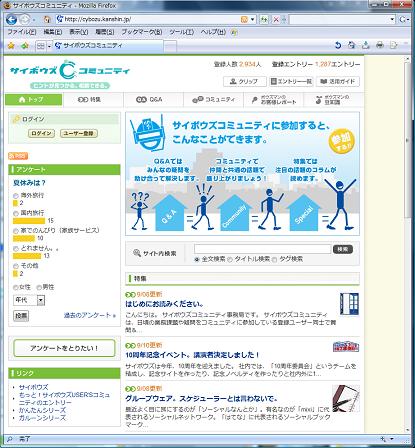Click the Community house graphic on the banner
Screen dimensions: 415x448
234,213
